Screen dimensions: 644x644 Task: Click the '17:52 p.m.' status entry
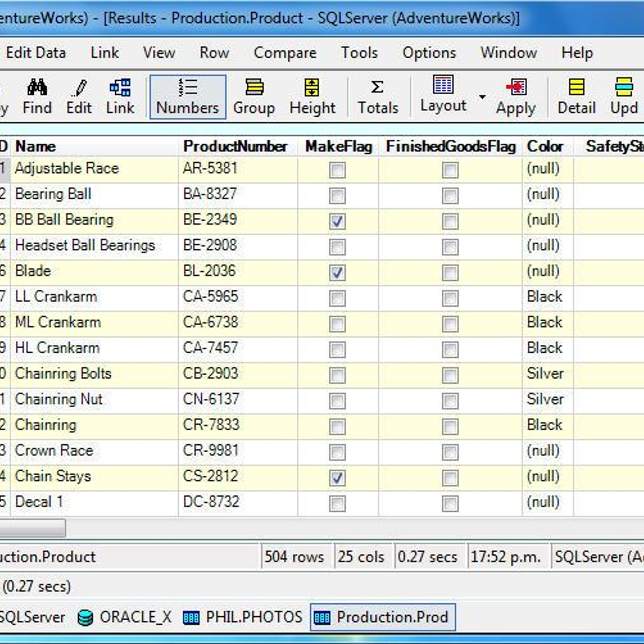[x=508, y=557]
